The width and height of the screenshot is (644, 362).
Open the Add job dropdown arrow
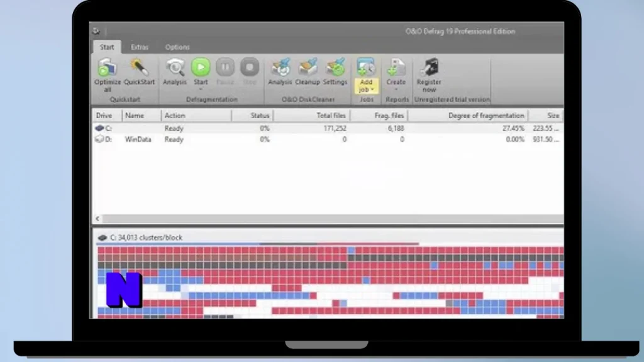click(x=372, y=89)
